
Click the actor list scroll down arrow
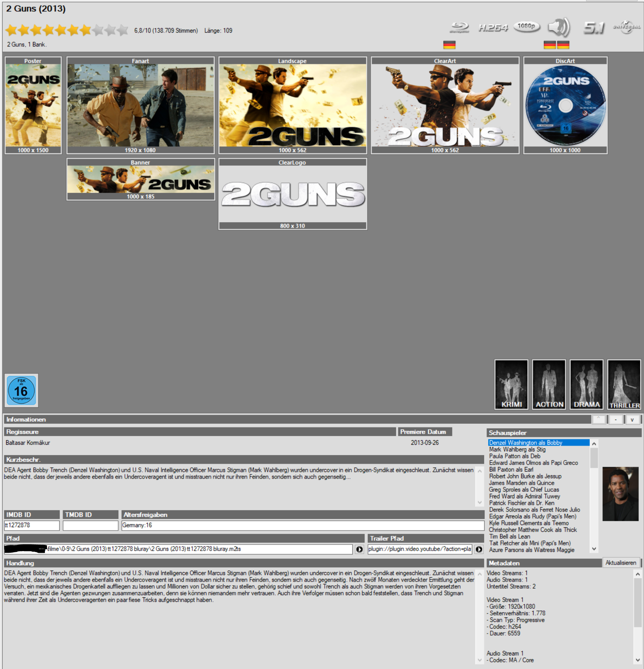tap(594, 549)
